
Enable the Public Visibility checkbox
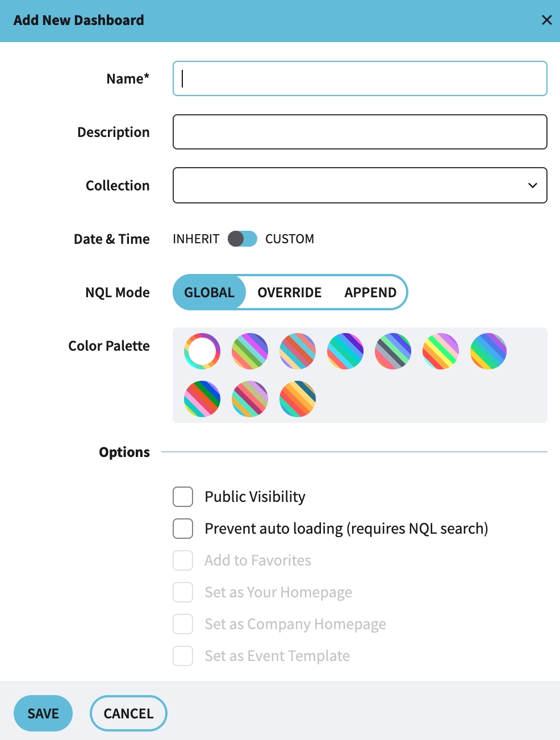click(183, 497)
